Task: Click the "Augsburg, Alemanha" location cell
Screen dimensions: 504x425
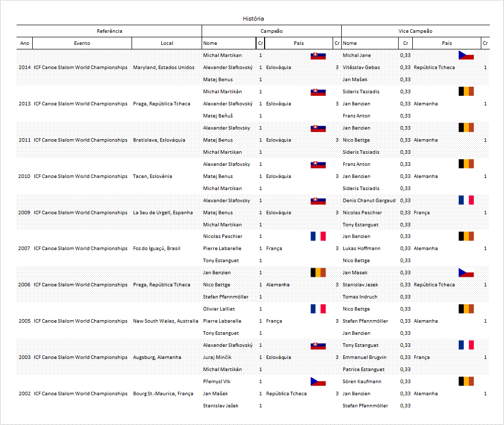Action: point(157,357)
